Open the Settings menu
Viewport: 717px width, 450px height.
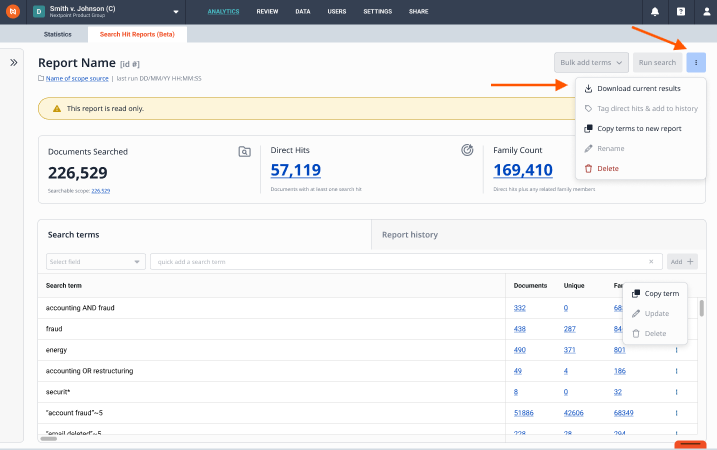[x=377, y=12]
